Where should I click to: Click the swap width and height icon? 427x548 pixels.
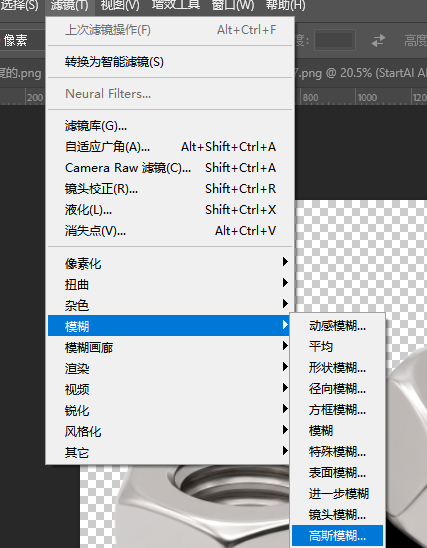coord(378,40)
